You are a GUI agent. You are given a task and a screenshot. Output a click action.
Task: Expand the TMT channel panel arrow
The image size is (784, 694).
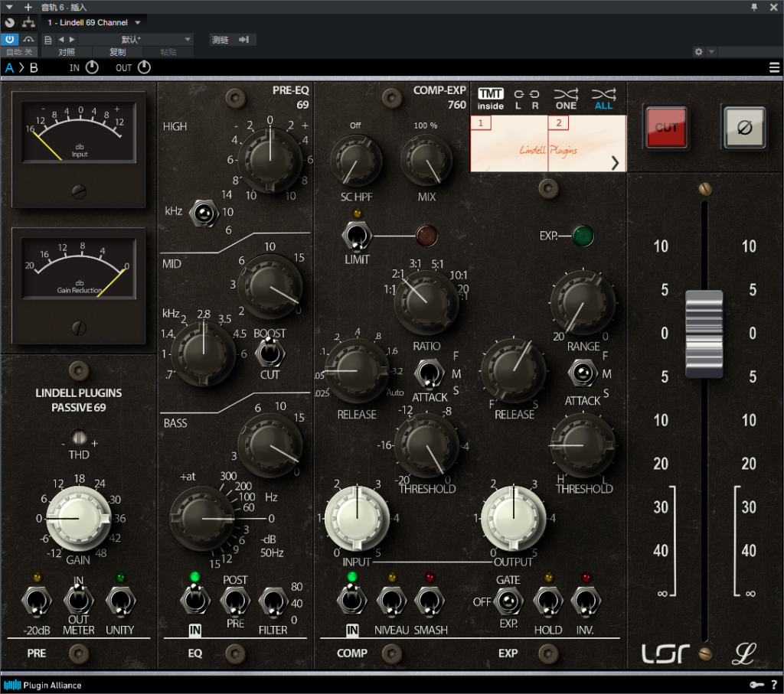point(615,162)
